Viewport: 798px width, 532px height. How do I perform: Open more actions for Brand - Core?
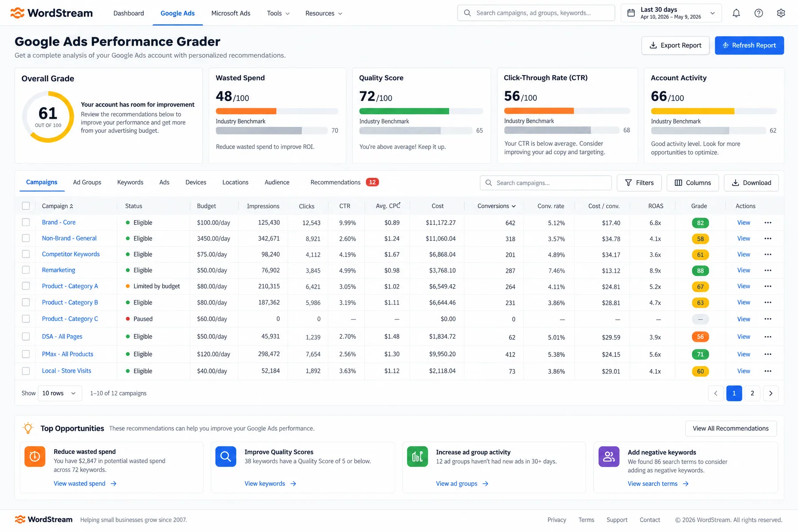[x=768, y=223]
